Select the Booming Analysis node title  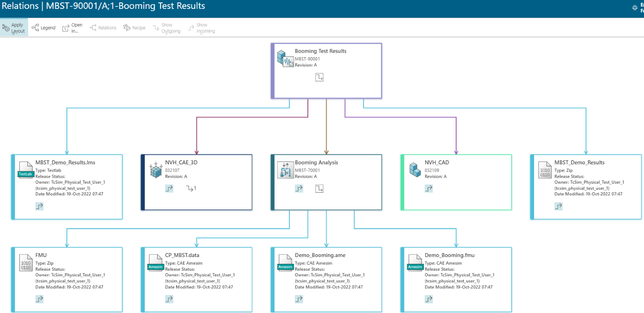[316, 162]
